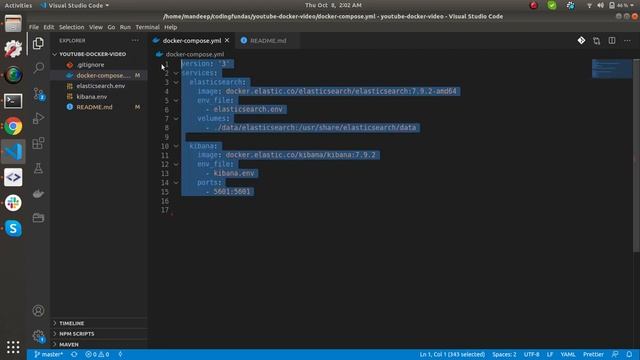Viewport: 640px width, 360px height.
Task: Click the editor minimap preview
Action: (x=612, y=69)
